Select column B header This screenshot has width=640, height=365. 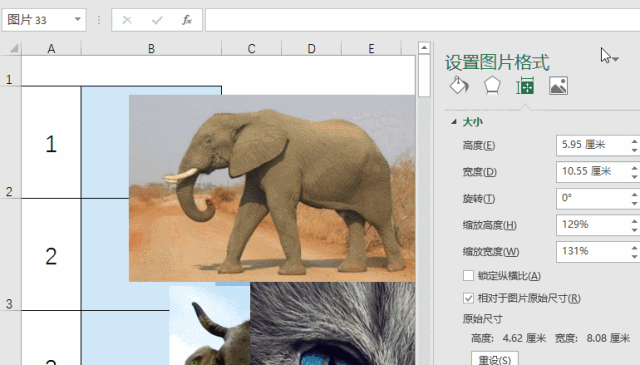pos(151,49)
